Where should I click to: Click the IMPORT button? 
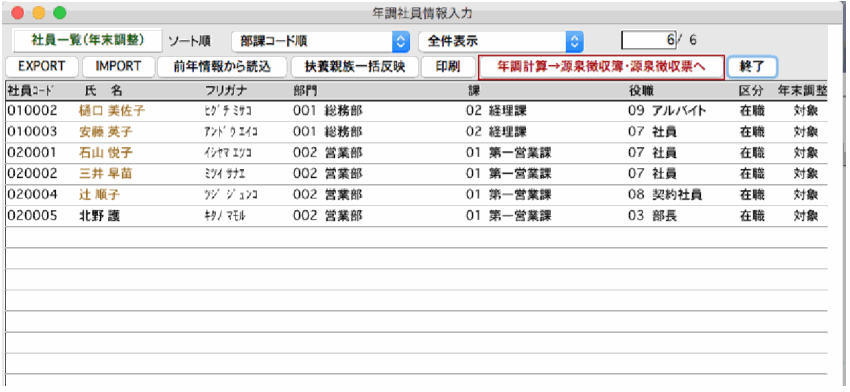tap(118, 67)
